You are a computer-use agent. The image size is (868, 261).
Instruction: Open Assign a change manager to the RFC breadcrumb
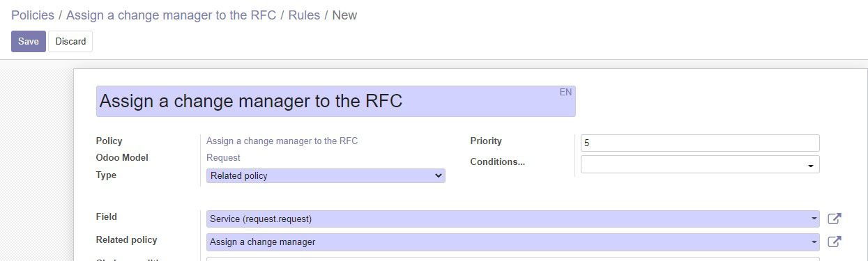click(172, 15)
